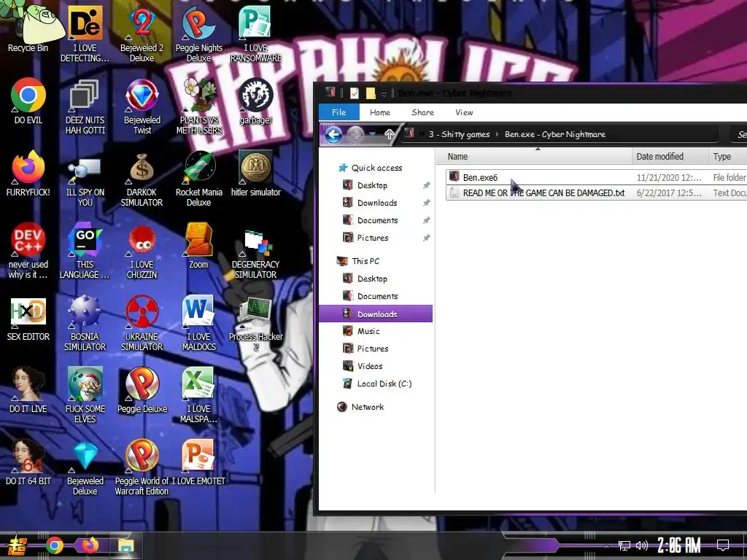Launch Firefox labeled FURRYFUCK!
The height and width of the screenshot is (560, 747).
[28, 174]
